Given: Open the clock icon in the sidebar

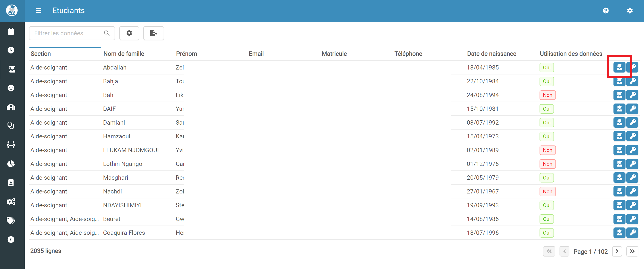Looking at the screenshot, I should [11, 50].
